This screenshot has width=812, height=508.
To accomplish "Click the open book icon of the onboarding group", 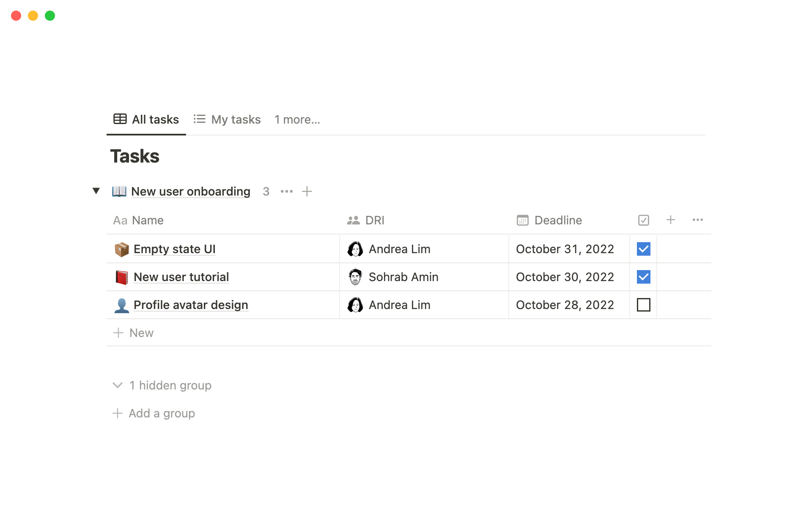I will click(119, 191).
